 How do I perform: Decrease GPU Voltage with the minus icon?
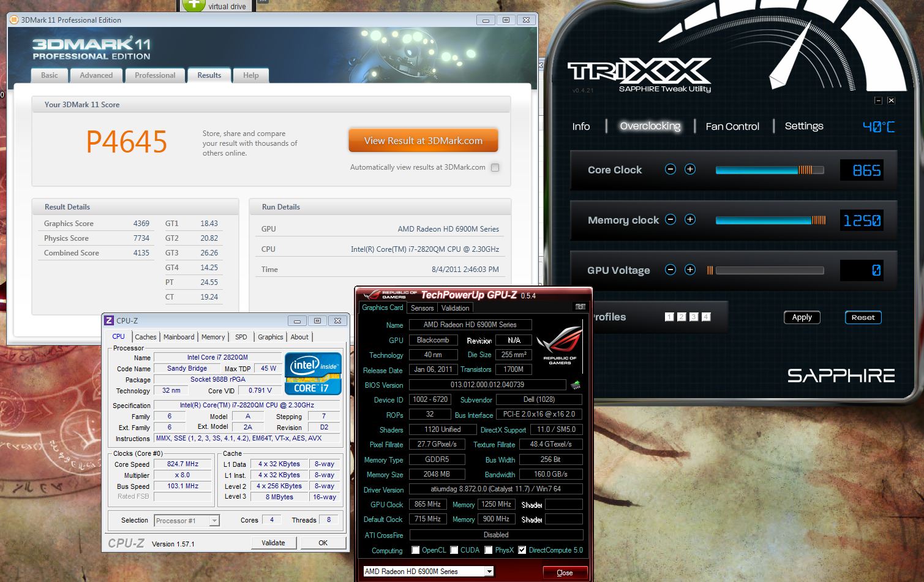670,270
